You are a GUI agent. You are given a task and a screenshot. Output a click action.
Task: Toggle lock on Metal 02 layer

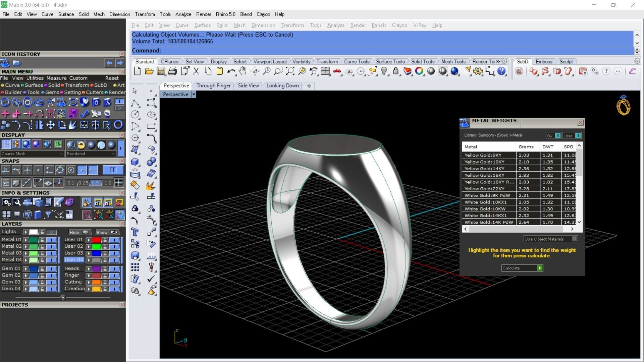[42, 246]
